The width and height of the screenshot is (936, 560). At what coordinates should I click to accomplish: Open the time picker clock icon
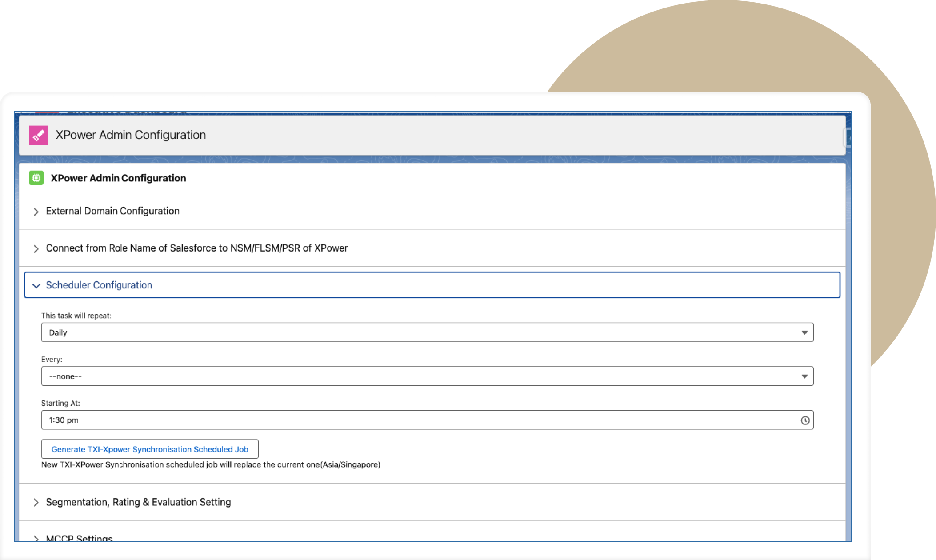[805, 420]
